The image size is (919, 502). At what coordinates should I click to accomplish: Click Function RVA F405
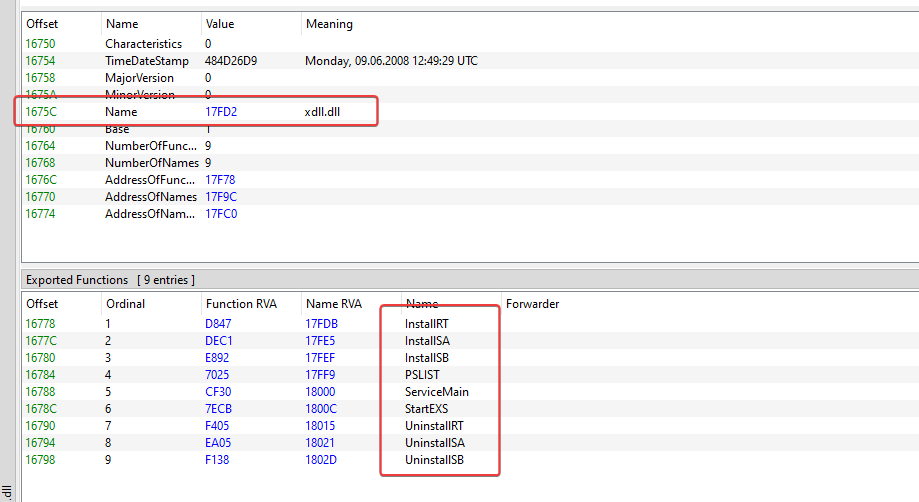click(217, 426)
